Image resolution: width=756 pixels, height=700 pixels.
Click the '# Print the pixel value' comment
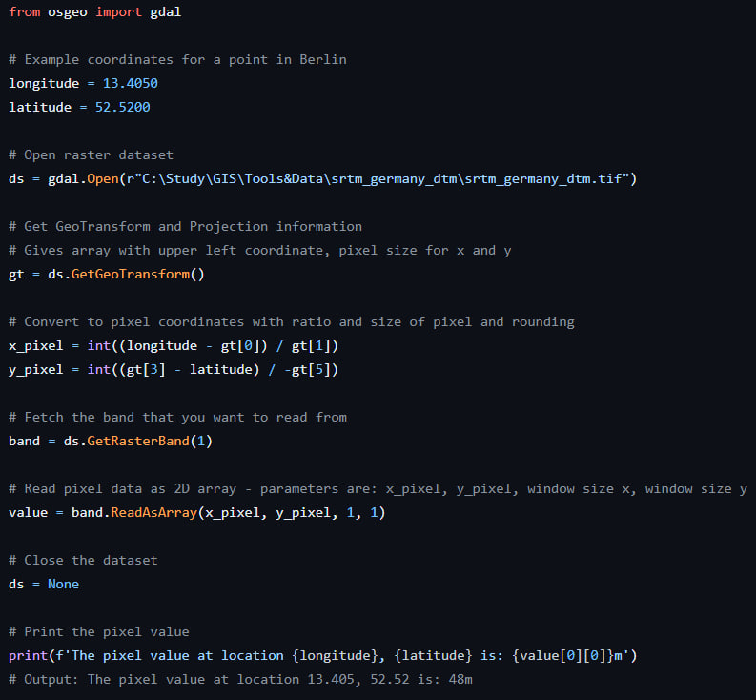coord(99,632)
